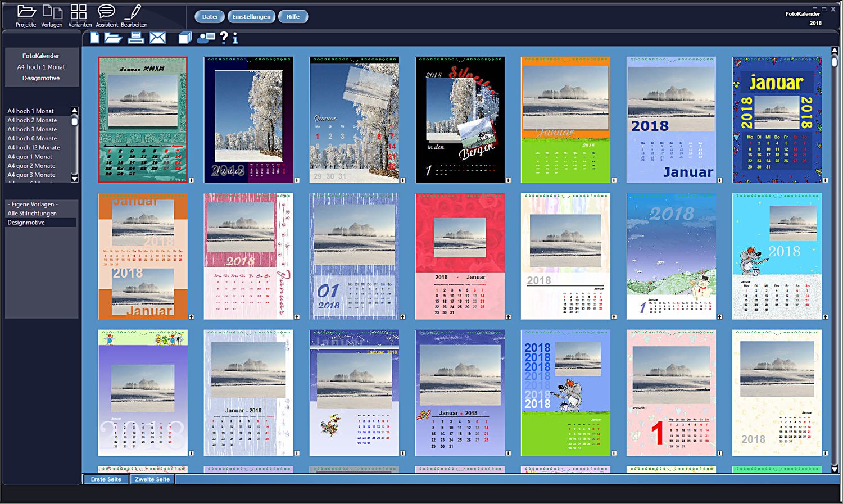Choose Designmotive in the style list
This screenshot has width=843, height=504.
[40, 223]
